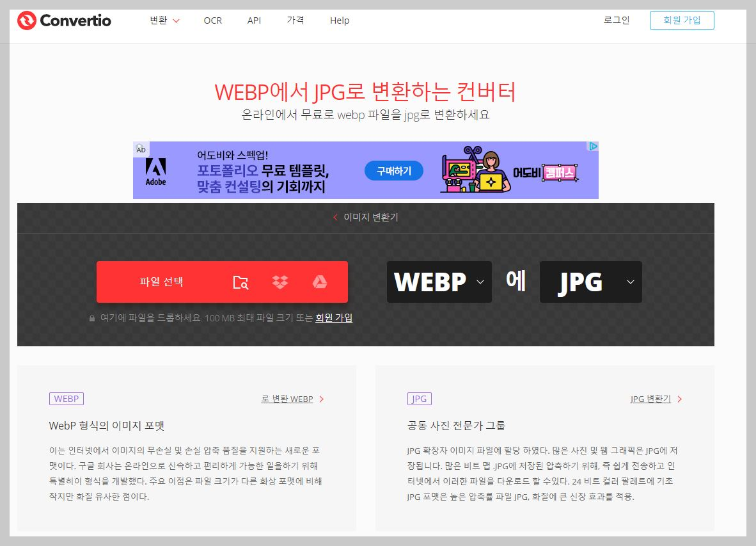
Task: Click the WEBP format tag
Action: coord(67,399)
